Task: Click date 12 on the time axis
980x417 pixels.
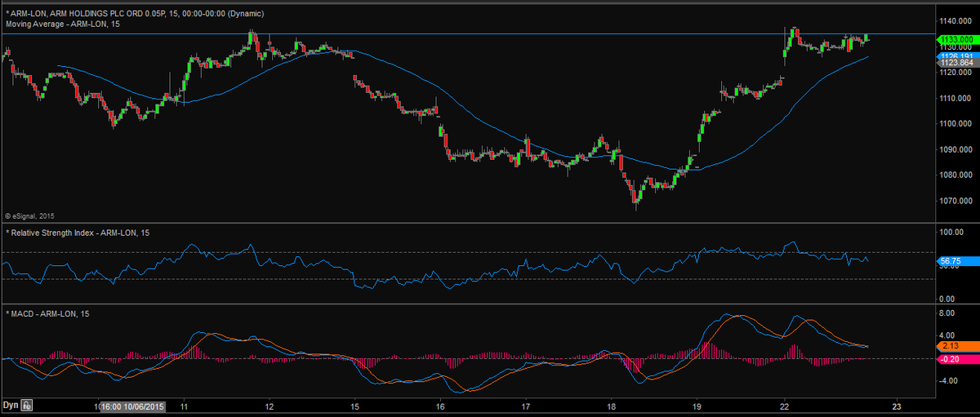Action: (x=269, y=406)
